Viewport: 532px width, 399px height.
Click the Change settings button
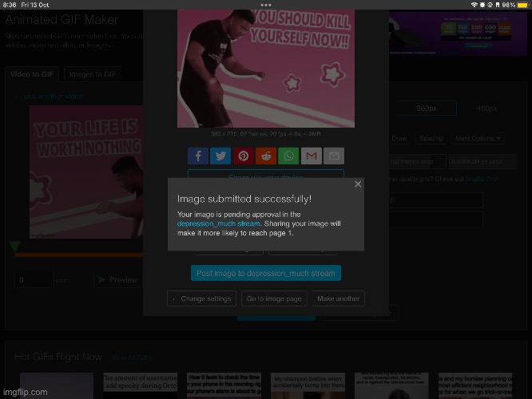pyautogui.click(x=201, y=298)
